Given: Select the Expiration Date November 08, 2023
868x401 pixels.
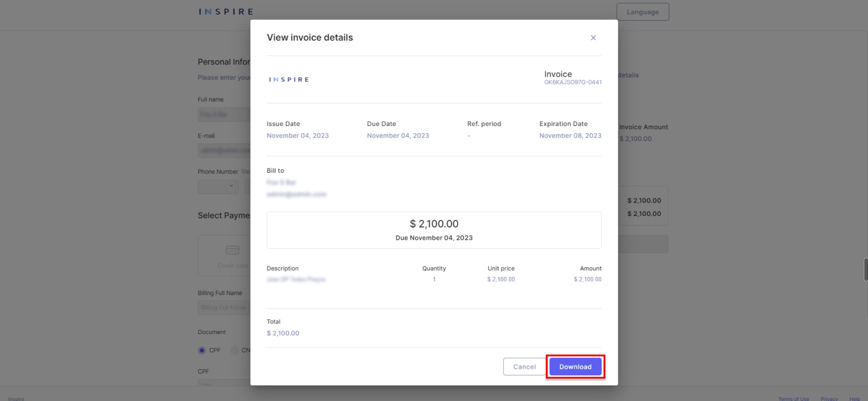Looking at the screenshot, I should coord(570,136).
